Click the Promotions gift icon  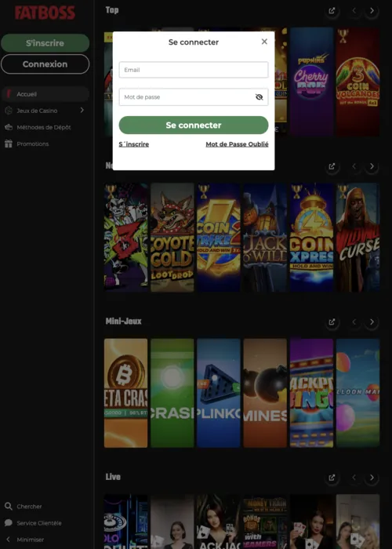pos(9,144)
